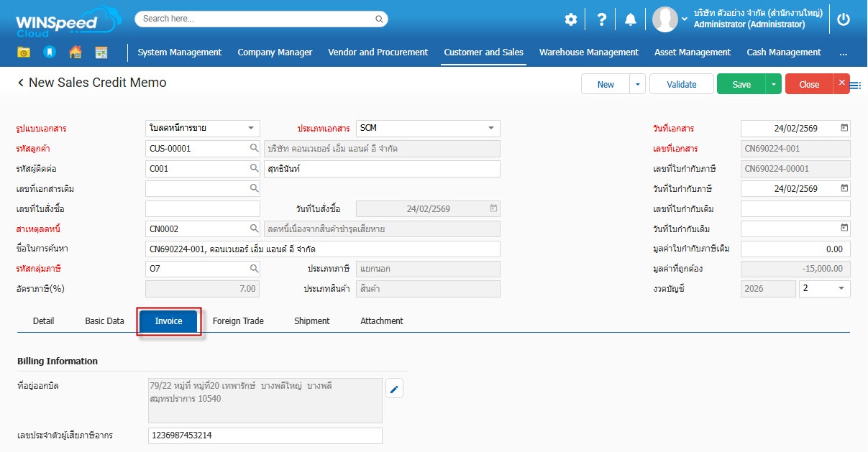Click the search magnifier for customer code CUS-00001

254,149
